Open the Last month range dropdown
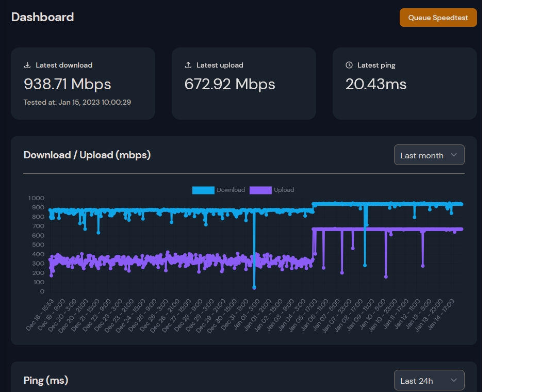557x392 pixels. point(429,155)
